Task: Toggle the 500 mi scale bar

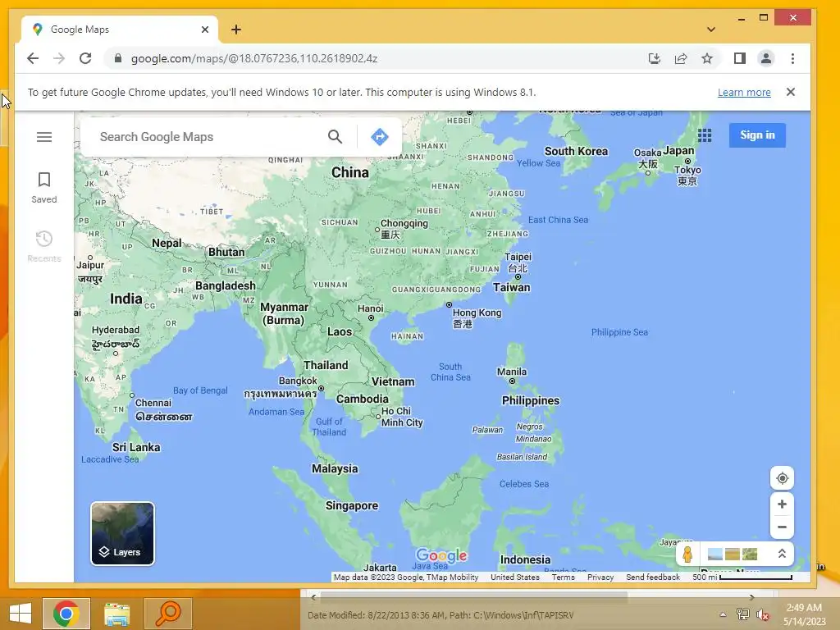Action: click(742, 577)
